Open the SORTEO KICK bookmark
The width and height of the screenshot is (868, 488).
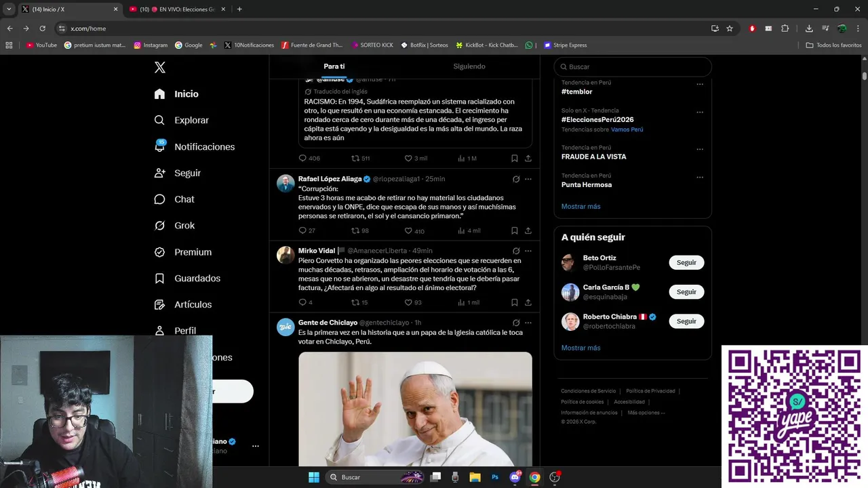372,45
